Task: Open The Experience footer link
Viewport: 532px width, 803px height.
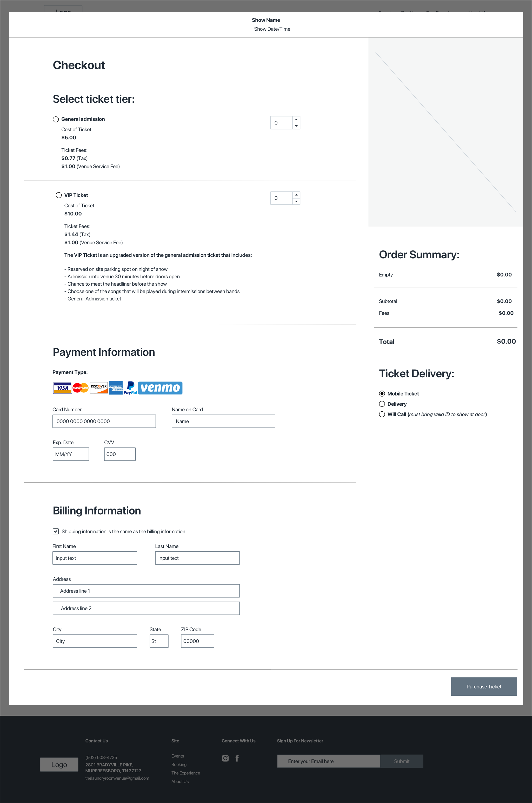Action: click(x=185, y=773)
